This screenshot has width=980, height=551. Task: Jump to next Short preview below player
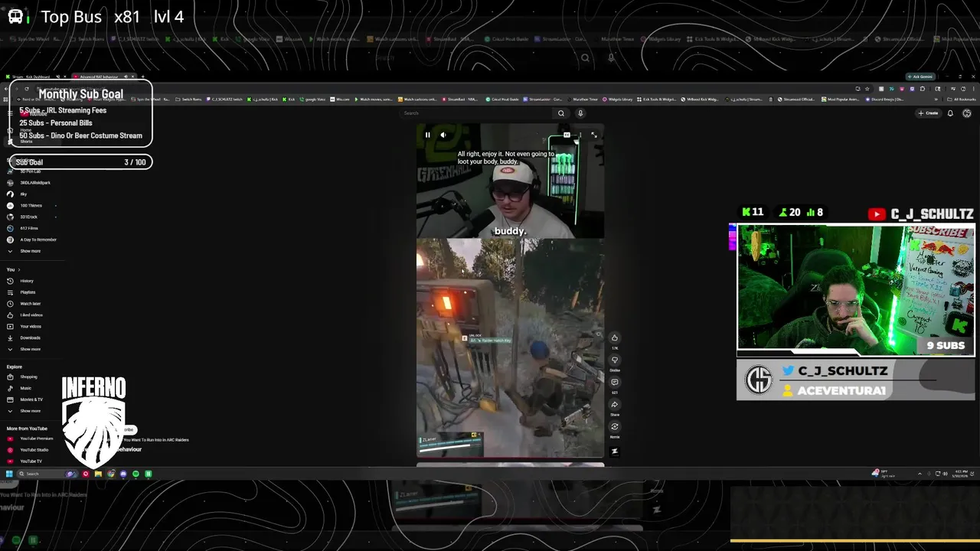[x=510, y=464]
